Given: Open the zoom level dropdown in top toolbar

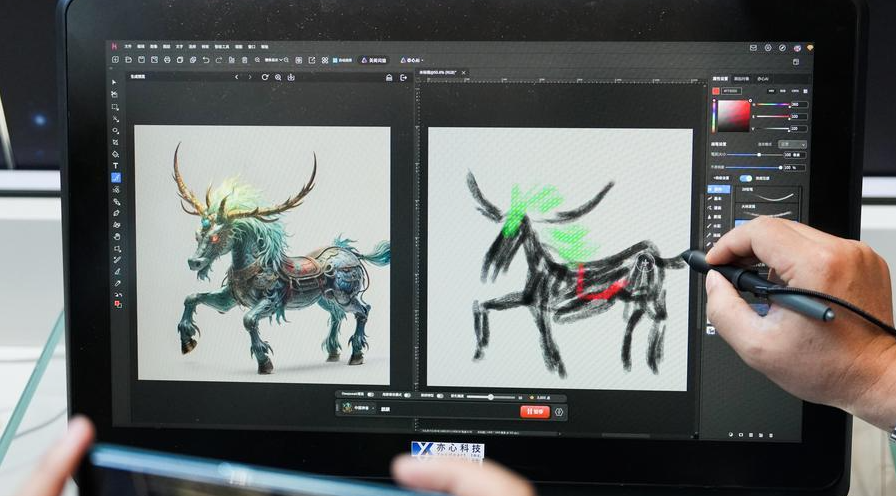Looking at the screenshot, I should (274, 60).
